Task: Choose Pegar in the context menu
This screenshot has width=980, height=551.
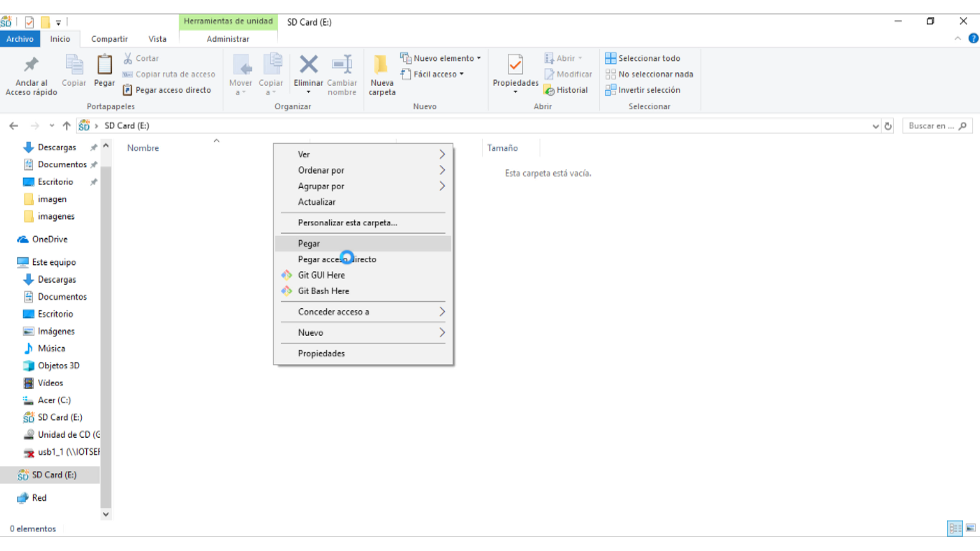Action: click(x=309, y=244)
